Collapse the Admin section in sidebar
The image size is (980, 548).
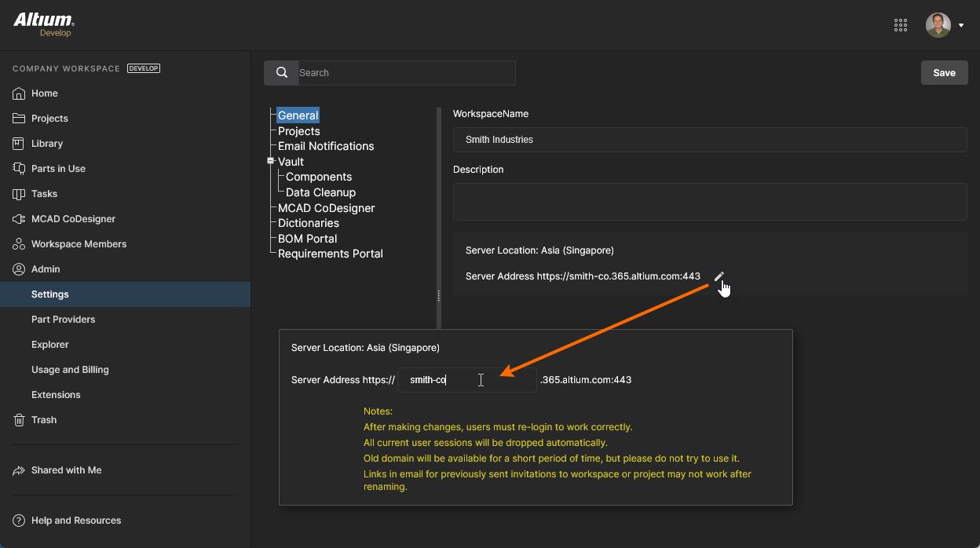pos(46,269)
